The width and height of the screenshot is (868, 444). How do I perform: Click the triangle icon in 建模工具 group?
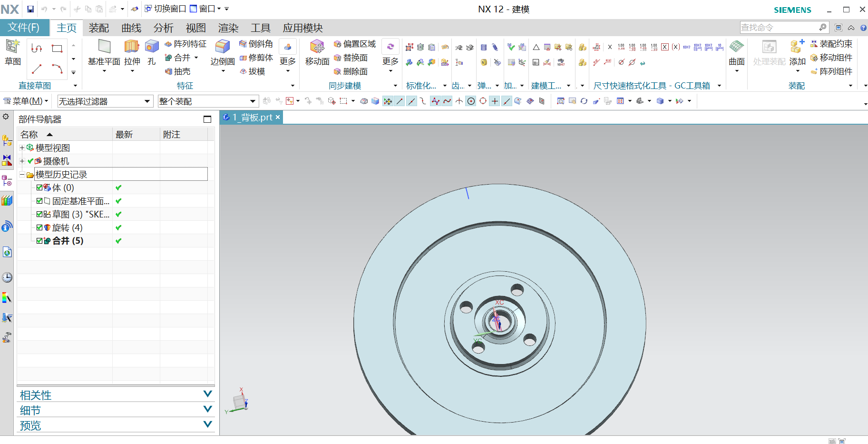point(536,47)
